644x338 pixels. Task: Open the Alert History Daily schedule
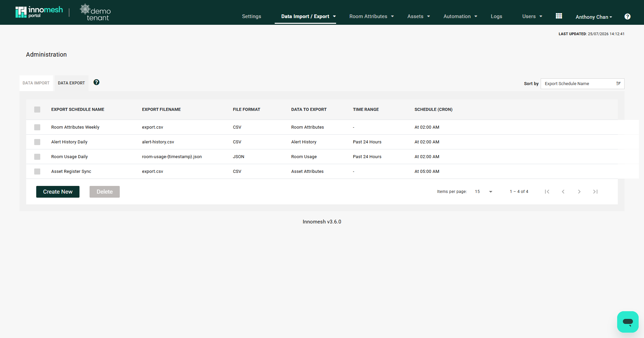click(x=69, y=142)
